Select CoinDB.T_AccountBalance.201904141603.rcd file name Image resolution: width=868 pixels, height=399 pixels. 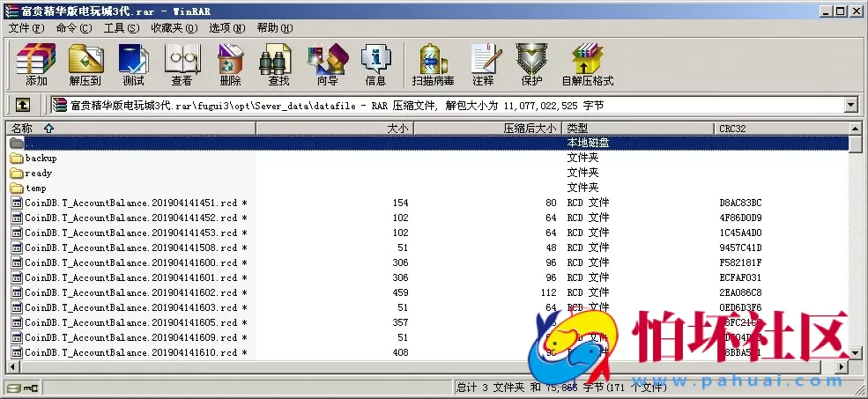click(x=131, y=307)
